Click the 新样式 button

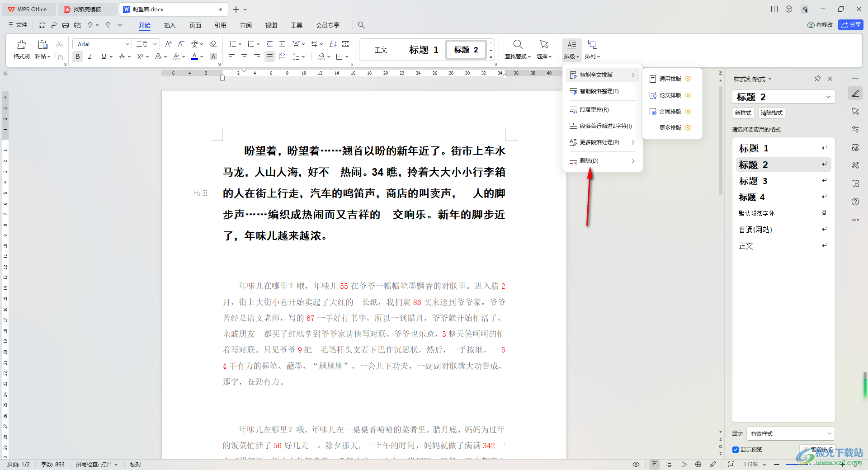point(743,113)
